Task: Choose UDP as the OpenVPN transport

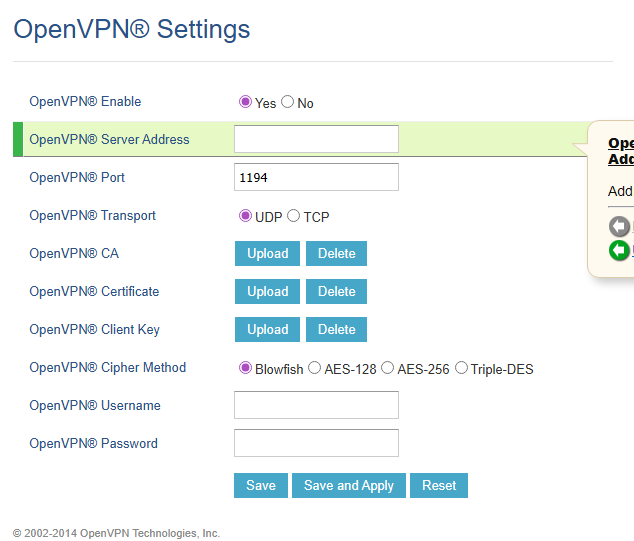Action: [245, 216]
